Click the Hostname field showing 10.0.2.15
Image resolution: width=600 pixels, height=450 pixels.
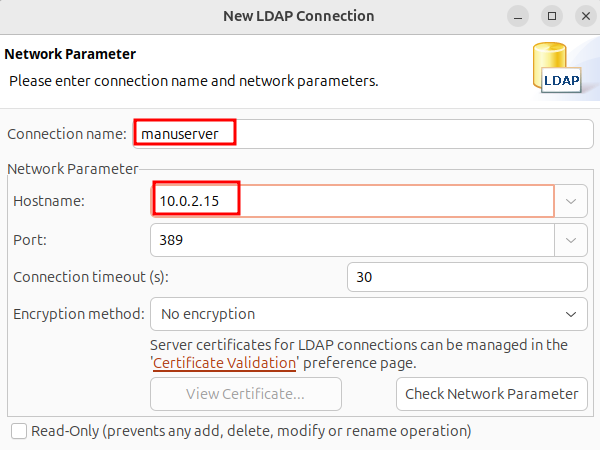[x=352, y=201]
